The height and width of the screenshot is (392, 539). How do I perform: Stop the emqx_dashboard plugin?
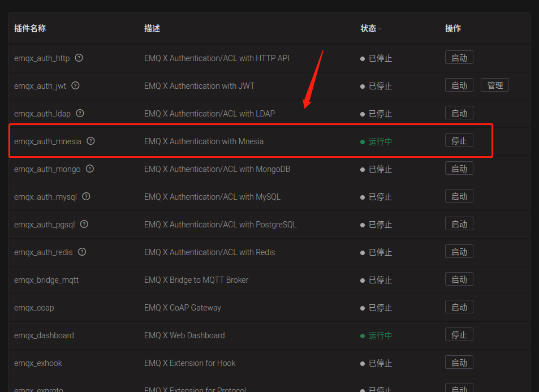tap(459, 335)
